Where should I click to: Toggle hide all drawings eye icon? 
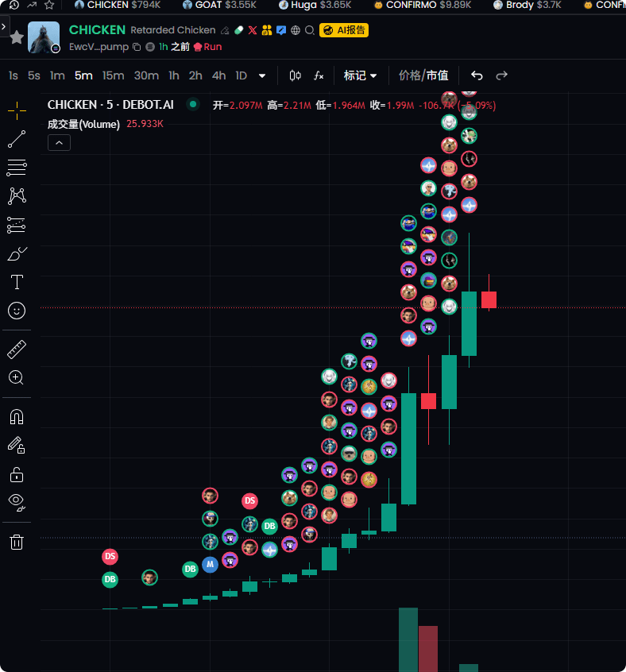pyautogui.click(x=17, y=503)
